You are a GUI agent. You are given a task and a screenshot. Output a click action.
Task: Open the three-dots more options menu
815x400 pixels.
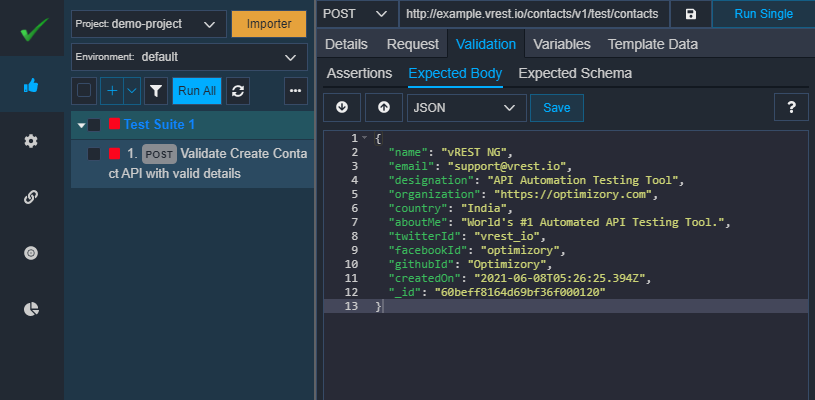[x=296, y=91]
